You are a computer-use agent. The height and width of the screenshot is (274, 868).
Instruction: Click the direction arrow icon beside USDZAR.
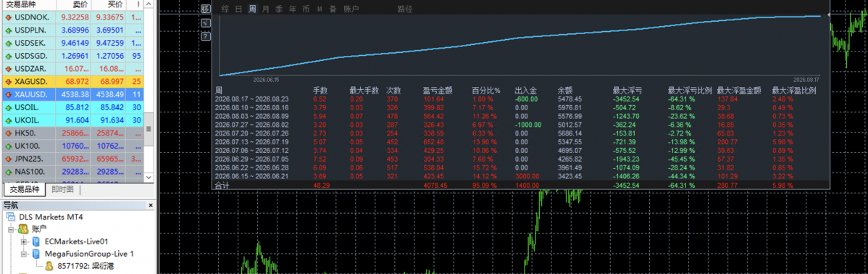pyautogui.click(x=9, y=69)
